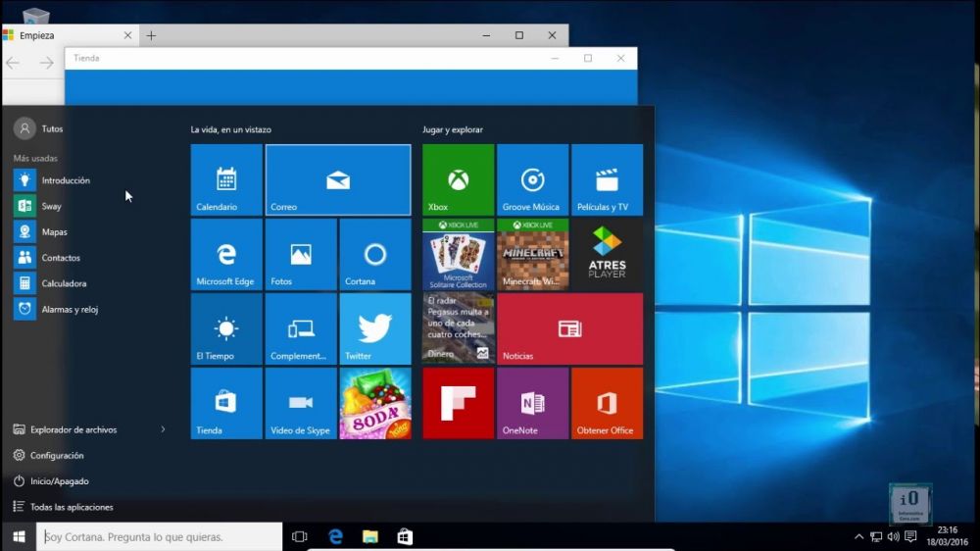This screenshot has width=980, height=551.
Task: Click the back arrow in Edge
Action: click(13, 63)
